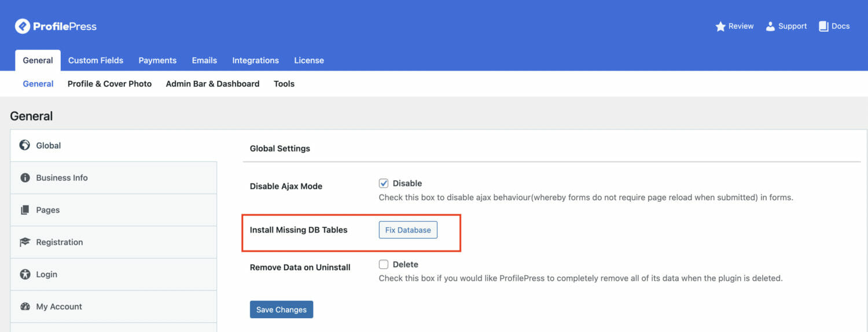Viewport: 868px width, 332px height.
Task: Click the ProfilePress logo icon
Action: point(23,26)
